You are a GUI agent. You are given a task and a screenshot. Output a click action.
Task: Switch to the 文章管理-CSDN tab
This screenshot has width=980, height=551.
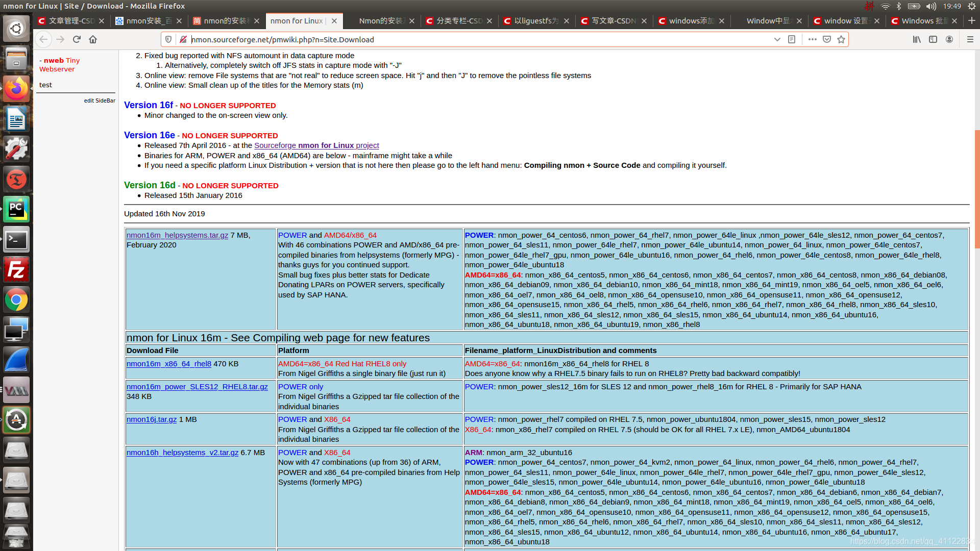click(x=71, y=21)
